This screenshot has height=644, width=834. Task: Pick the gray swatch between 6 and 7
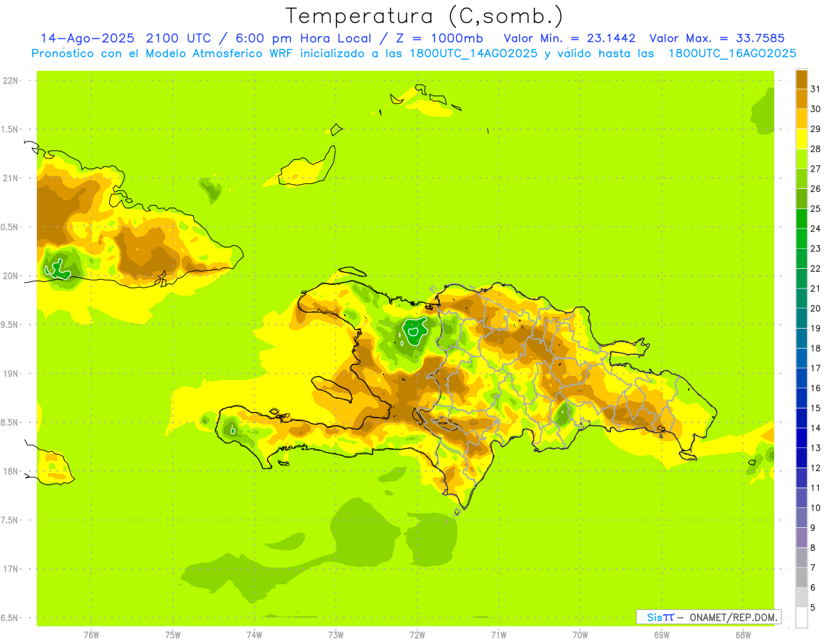tap(801, 578)
